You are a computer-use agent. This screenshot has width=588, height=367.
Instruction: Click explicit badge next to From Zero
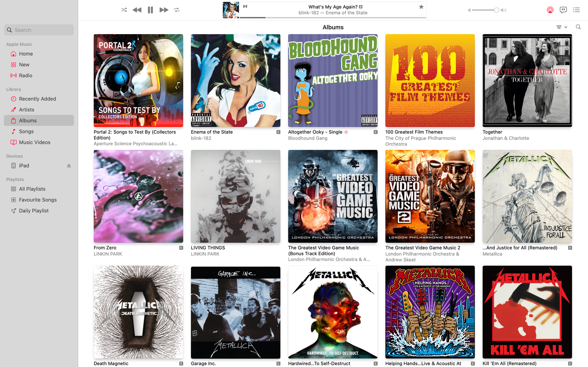click(x=181, y=248)
